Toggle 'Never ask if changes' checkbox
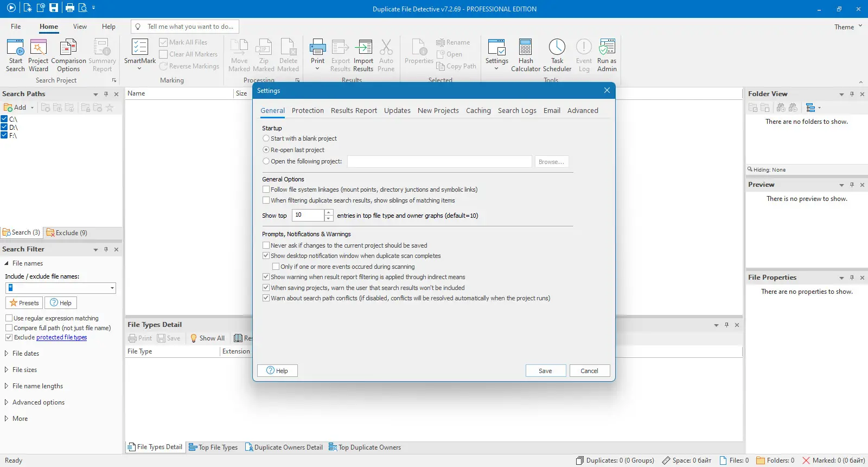The height and width of the screenshot is (467, 868). 266,245
